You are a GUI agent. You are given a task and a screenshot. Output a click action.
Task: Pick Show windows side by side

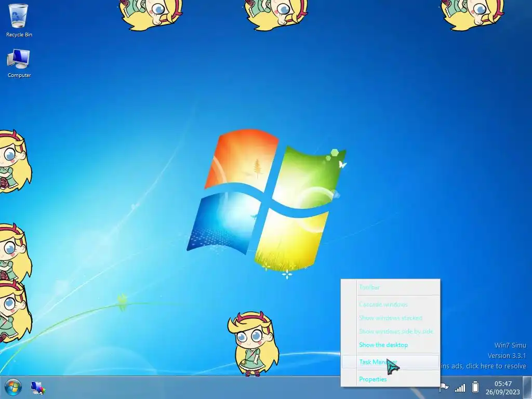coord(390,331)
